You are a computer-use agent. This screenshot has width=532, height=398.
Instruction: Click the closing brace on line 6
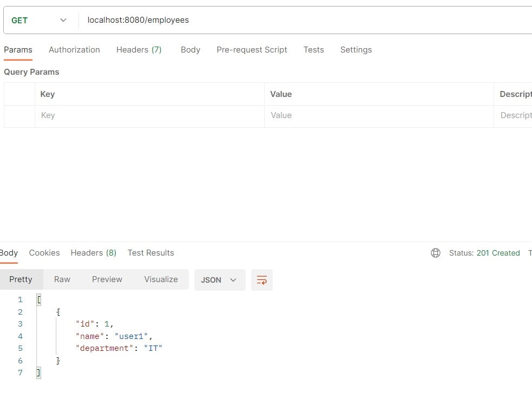point(58,361)
